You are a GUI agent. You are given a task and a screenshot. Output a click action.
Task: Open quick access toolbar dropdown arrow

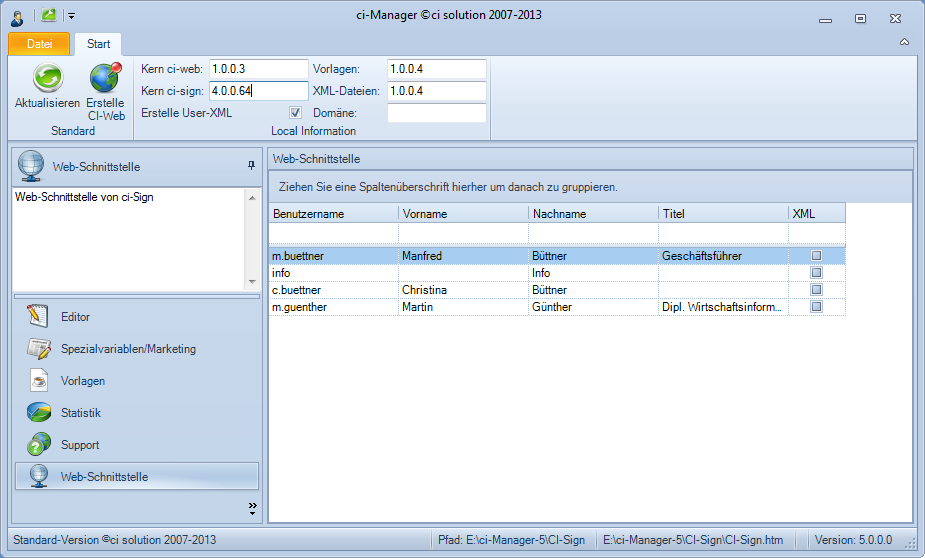[71, 16]
